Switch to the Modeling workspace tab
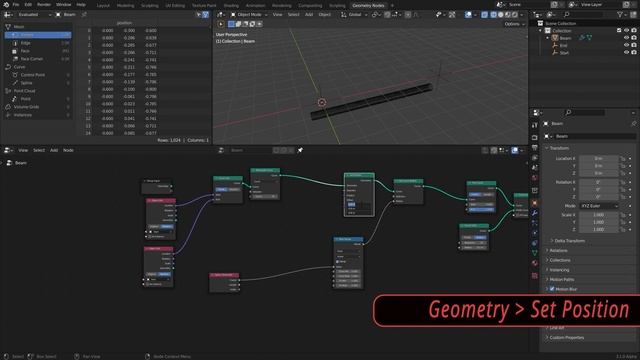Viewport: 640px width, 360px height. tap(125, 6)
